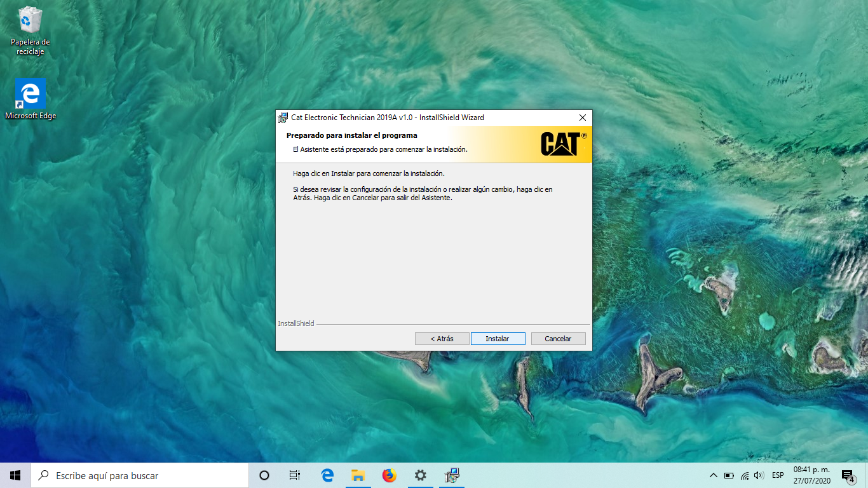Screen dimensions: 868x488
Task: Click the 'Preparado para instalar el programa' heading
Action: 351,135
